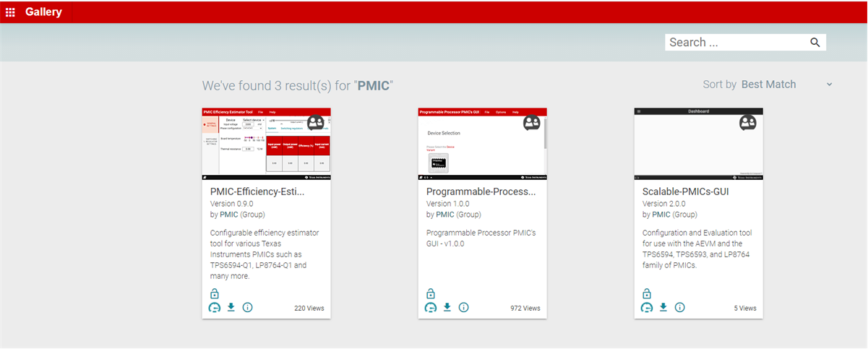The image size is (868, 349).
Task: Open the apps grid menu in Gallery header
Action: pos(10,12)
